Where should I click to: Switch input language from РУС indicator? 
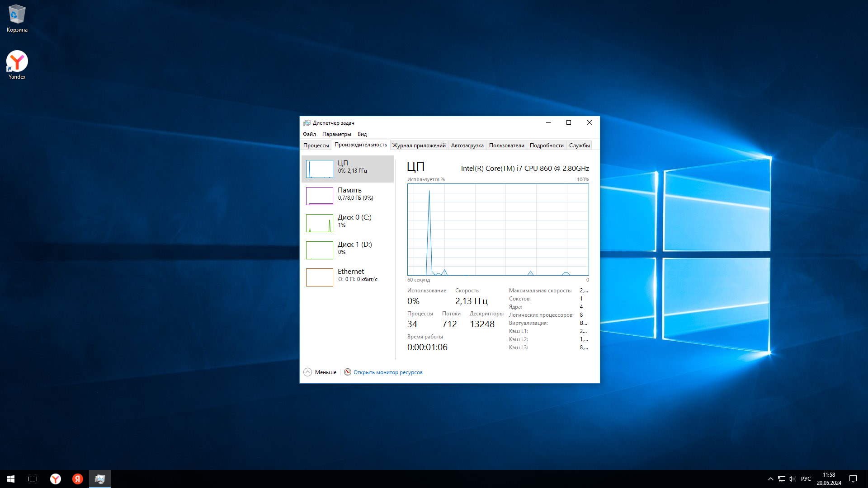(x=806, y=479)
